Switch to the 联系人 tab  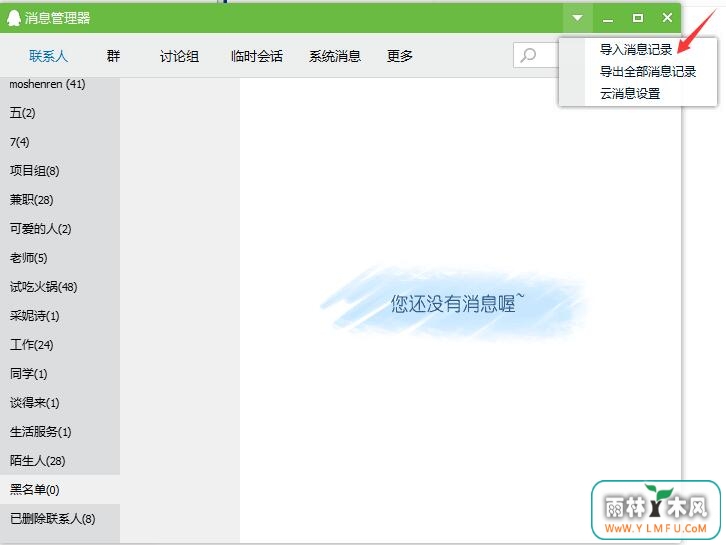48,56
